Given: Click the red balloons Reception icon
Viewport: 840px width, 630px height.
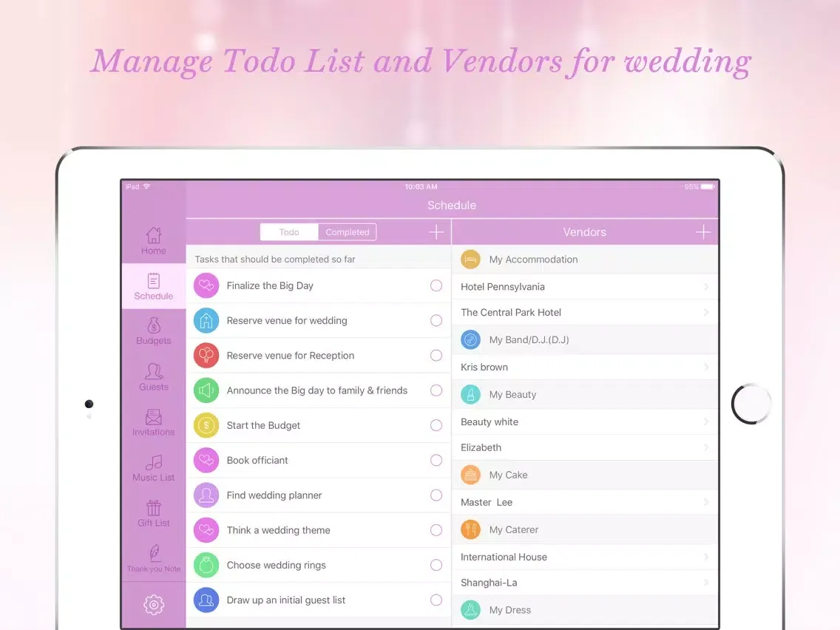Looking at the screenshot, I should [x=206, y=355].
